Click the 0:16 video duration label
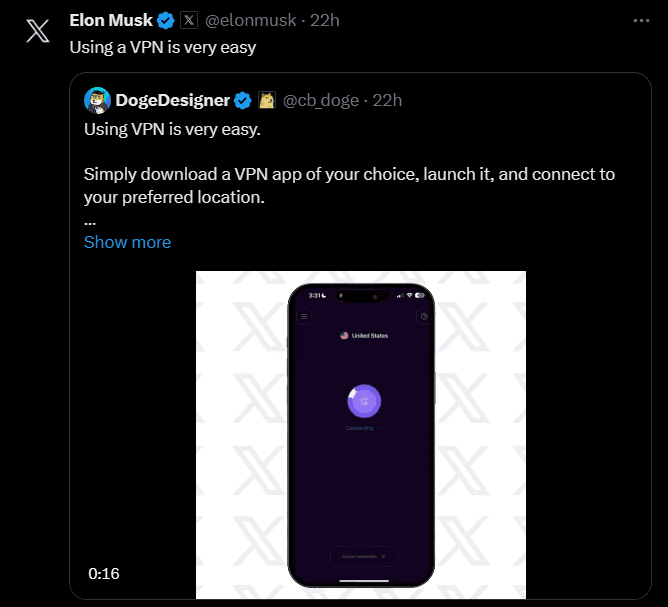668x607 pixels. pyautogui.click(x=103, y=574)
